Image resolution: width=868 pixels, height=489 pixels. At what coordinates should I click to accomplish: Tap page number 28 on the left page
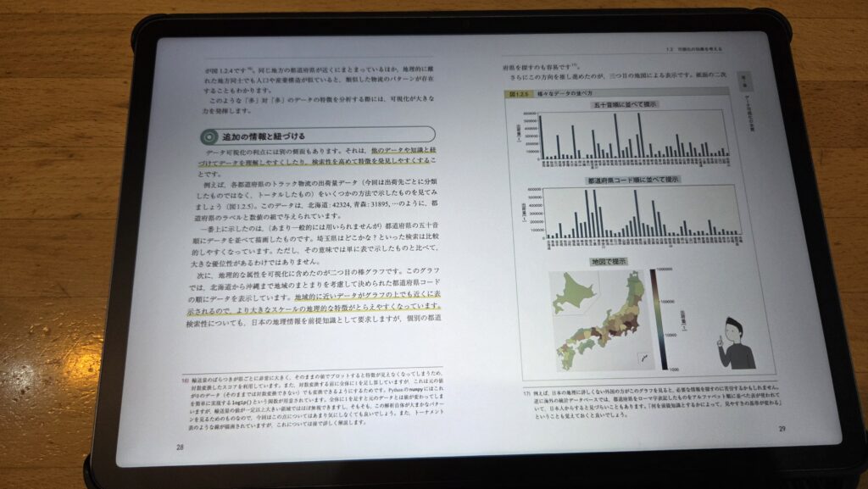click(x=180, y=447)
